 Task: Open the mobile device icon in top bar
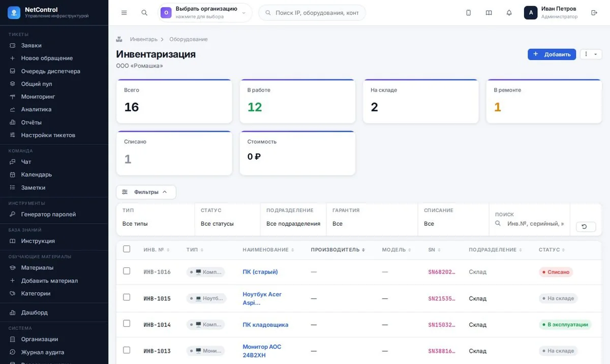(x=469, y=13)
